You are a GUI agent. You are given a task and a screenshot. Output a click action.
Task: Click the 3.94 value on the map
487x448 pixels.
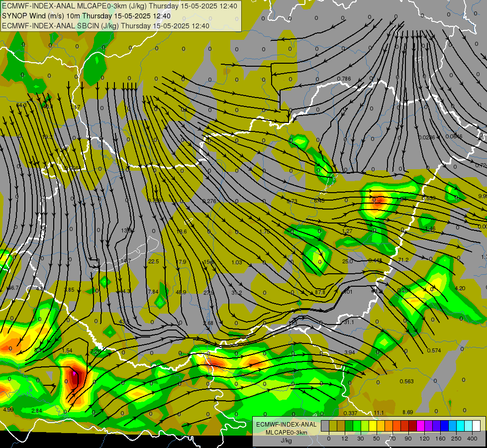(x=350, y=352)
